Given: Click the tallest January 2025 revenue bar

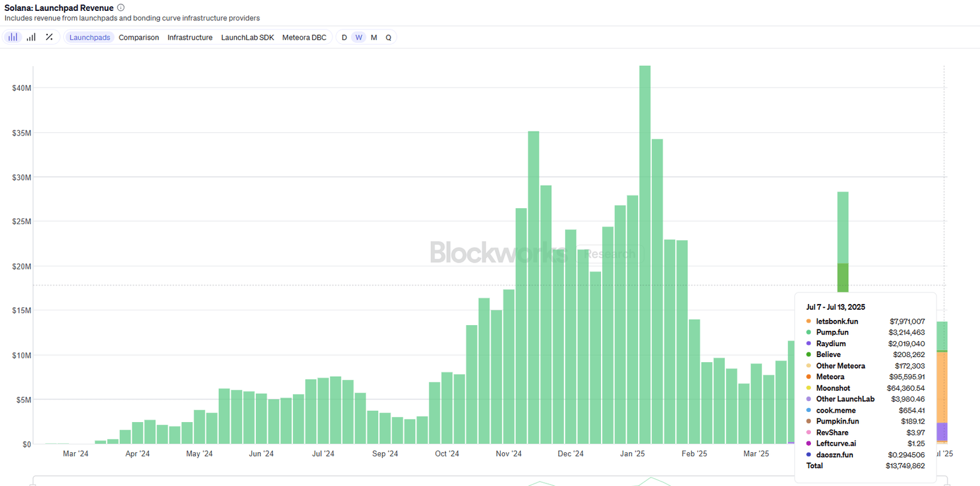Looking at the screenshot, I should [644, 255].
